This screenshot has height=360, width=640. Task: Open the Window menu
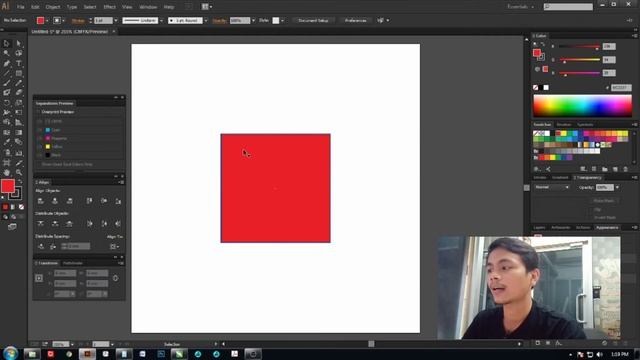pos(148,7)
